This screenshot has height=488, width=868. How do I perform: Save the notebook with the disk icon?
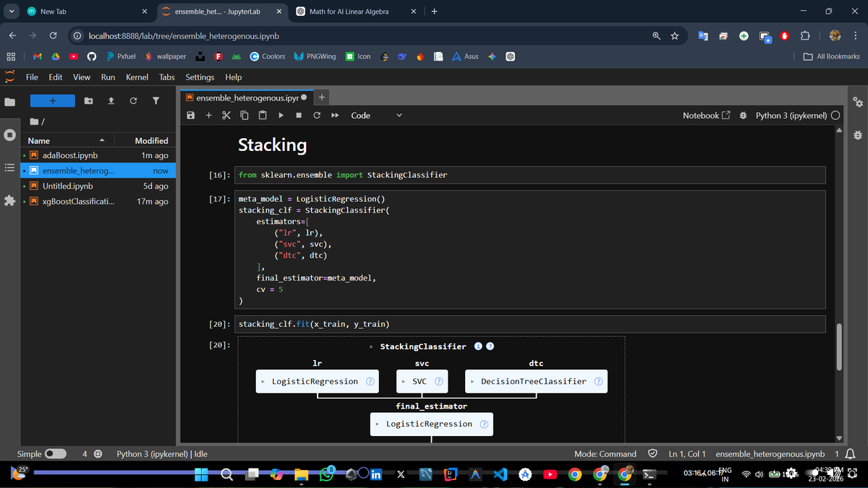tap(191, 116)
